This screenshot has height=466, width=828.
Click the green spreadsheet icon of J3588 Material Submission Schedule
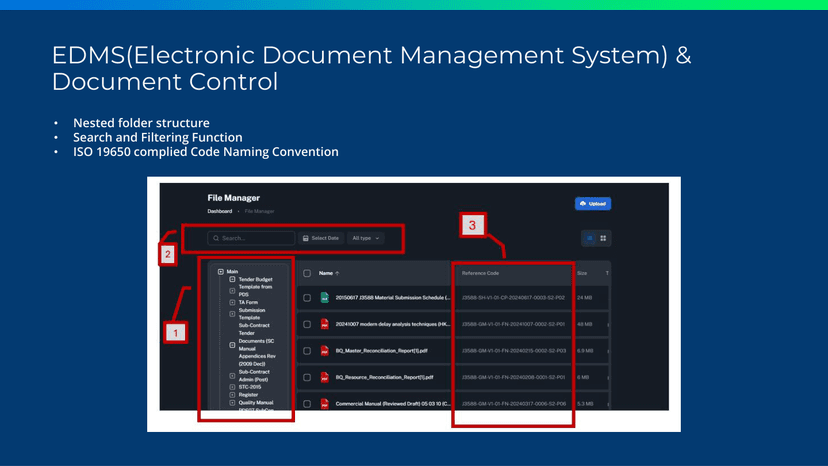(325, 298)
